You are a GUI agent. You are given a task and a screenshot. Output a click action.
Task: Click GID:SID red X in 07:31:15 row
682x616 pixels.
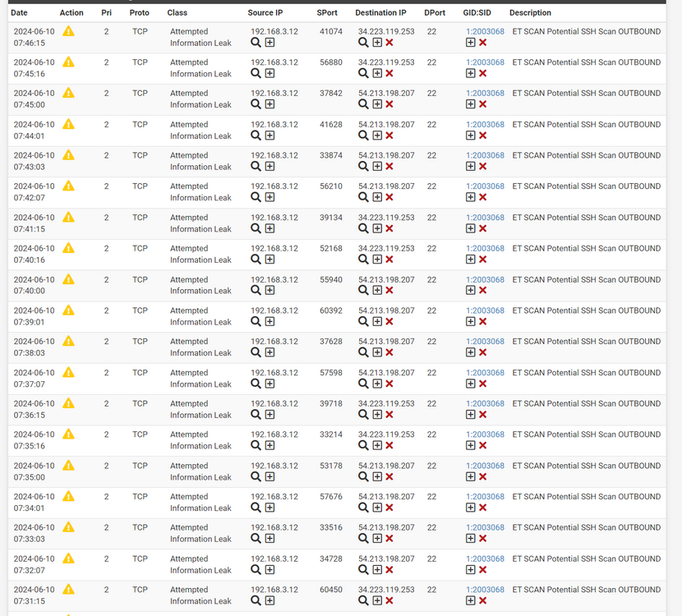482,600
